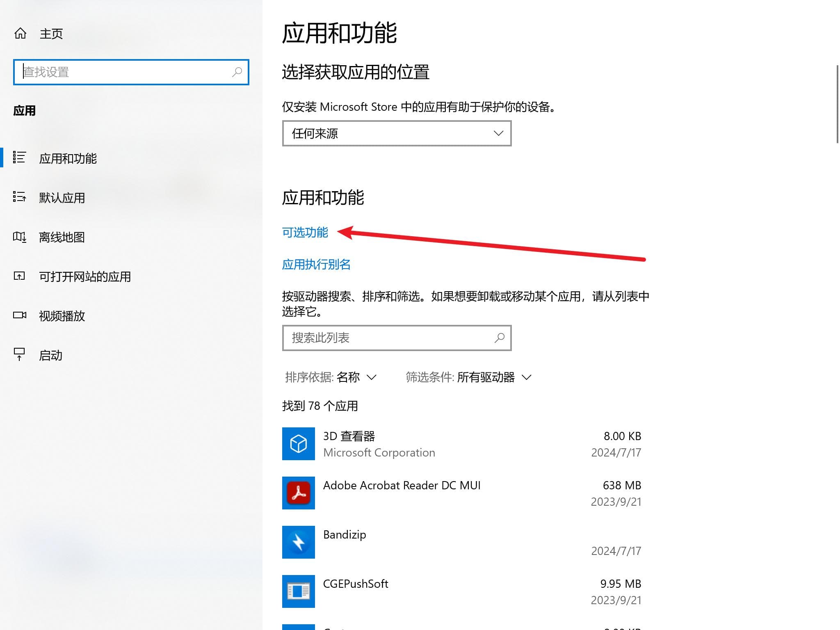This screenshot has height=630, width=840.
Task: Click the 离线地图 map icon
Action: pos(19,237)
